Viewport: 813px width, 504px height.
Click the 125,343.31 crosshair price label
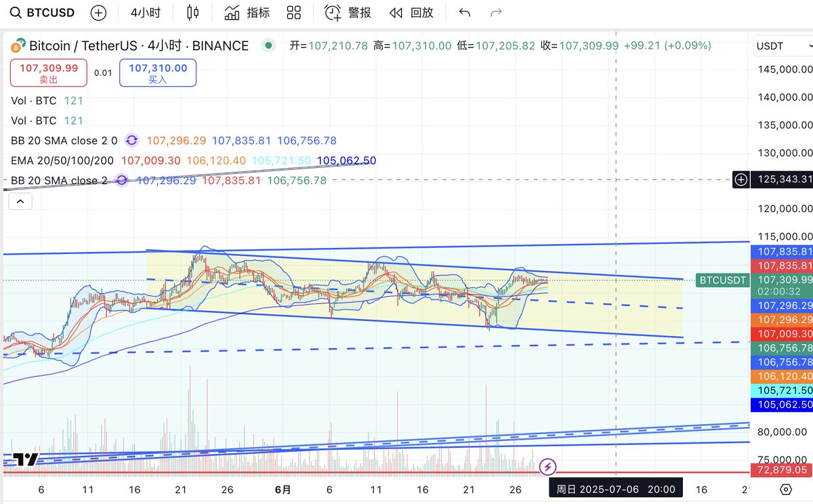pos(783,180)
